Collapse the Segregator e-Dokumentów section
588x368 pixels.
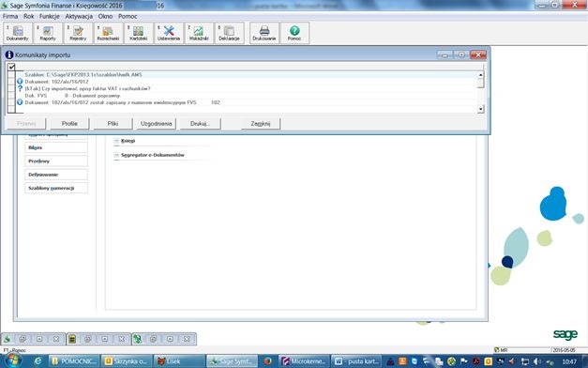(x=116, y=155)
